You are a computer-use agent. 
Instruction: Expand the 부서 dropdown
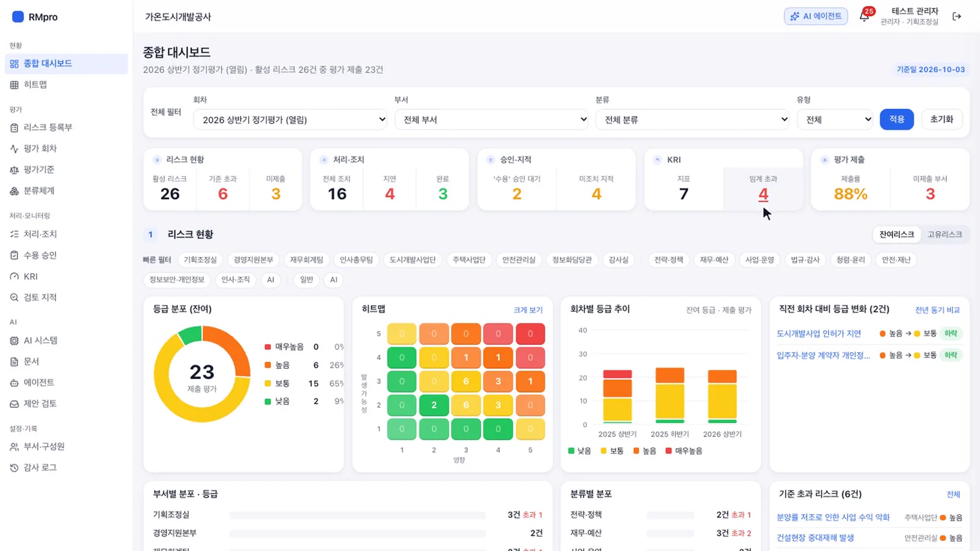click(492, 119)
